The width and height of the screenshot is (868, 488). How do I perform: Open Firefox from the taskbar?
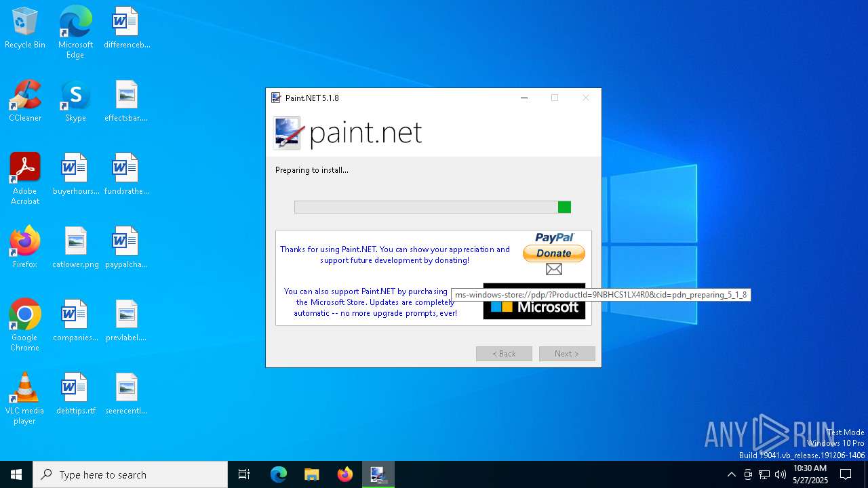(x=345, y=474)
